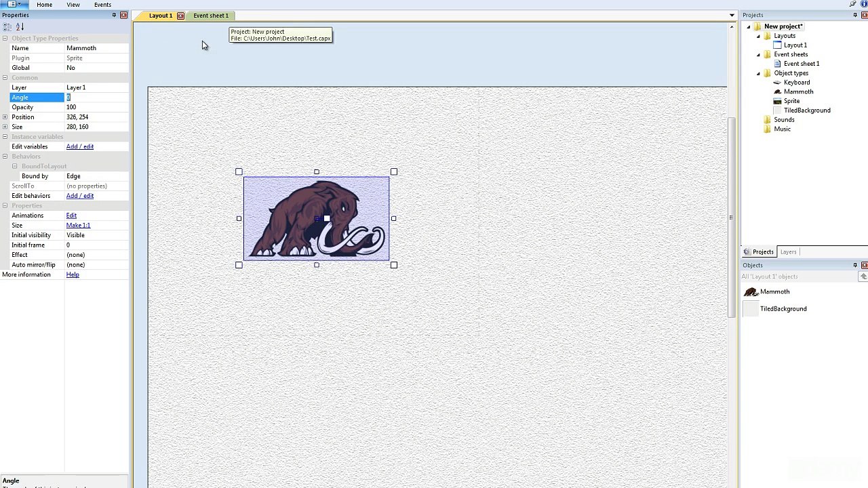Click the Angle value input field

point(96,98)
